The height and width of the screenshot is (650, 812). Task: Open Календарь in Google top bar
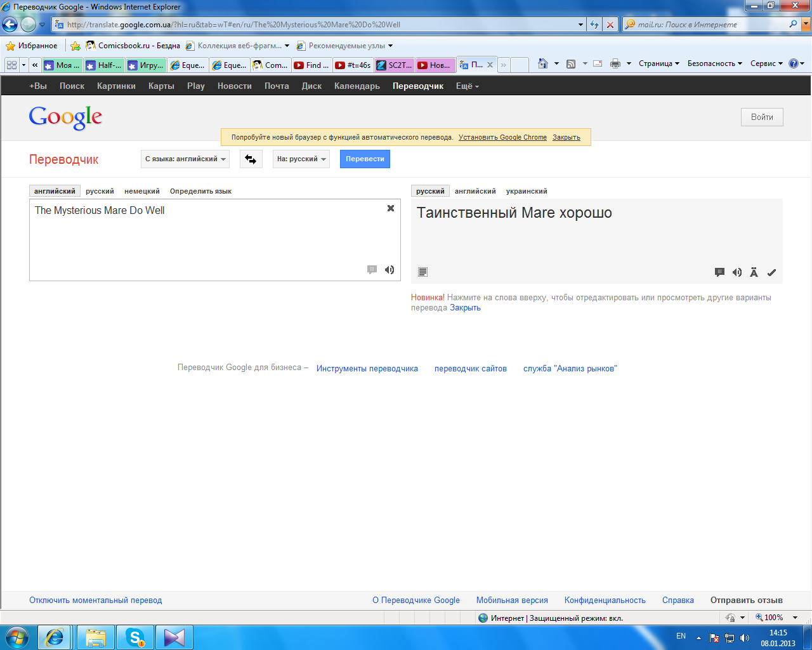tap(357, 86)
